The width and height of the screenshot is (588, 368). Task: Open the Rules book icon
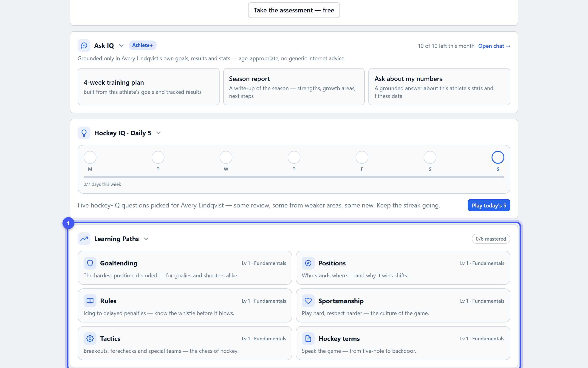tap(90, 301)
